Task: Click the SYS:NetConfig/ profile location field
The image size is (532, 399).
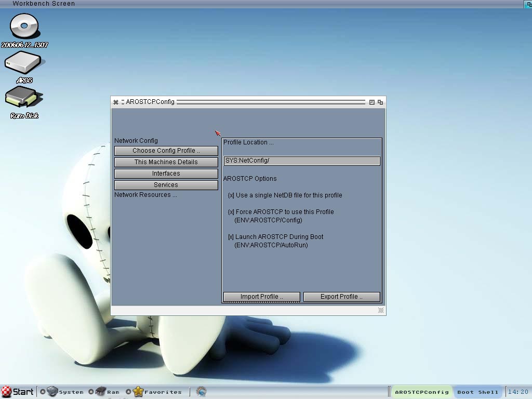Action: (x=302, y=161)
